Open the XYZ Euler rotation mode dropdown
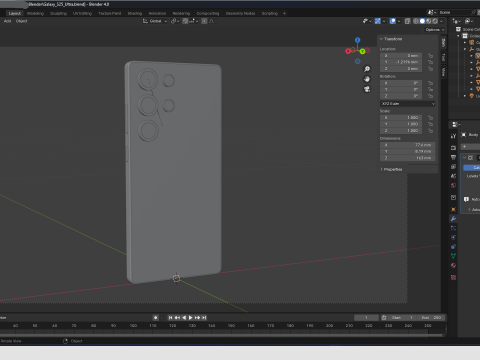The width and height of the screenshot is (480, 360). point(407,104)
